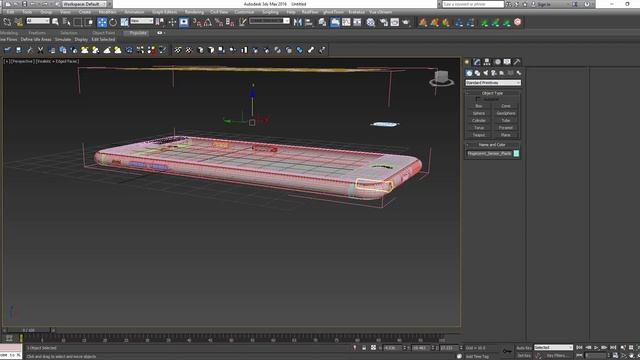Click the Render teapot icon
Screen dimensions: 640x360
click(406, 22)
